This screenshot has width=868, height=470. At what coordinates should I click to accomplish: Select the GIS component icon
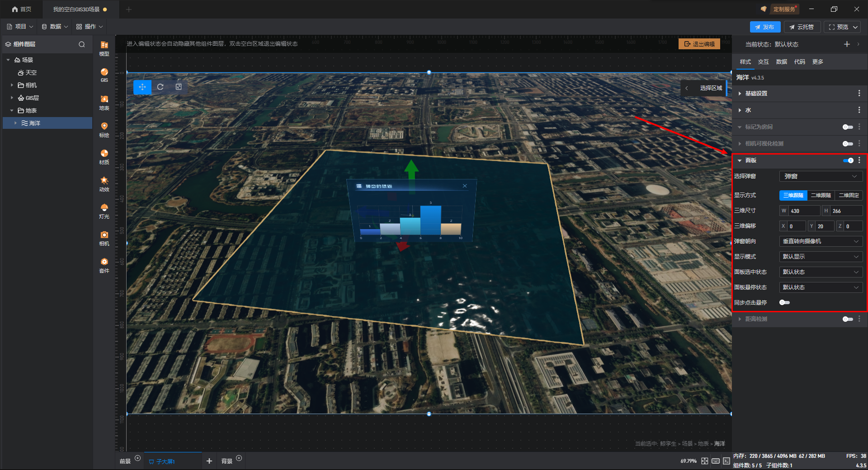[104, 75]
